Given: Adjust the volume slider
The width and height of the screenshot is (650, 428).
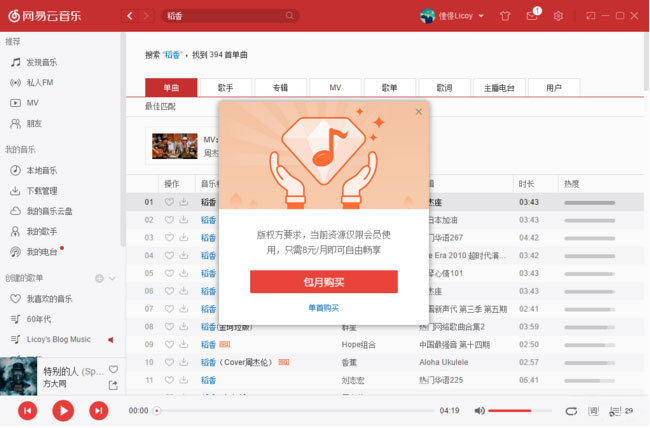Looking at the screenshot, I should click(520, 411).
